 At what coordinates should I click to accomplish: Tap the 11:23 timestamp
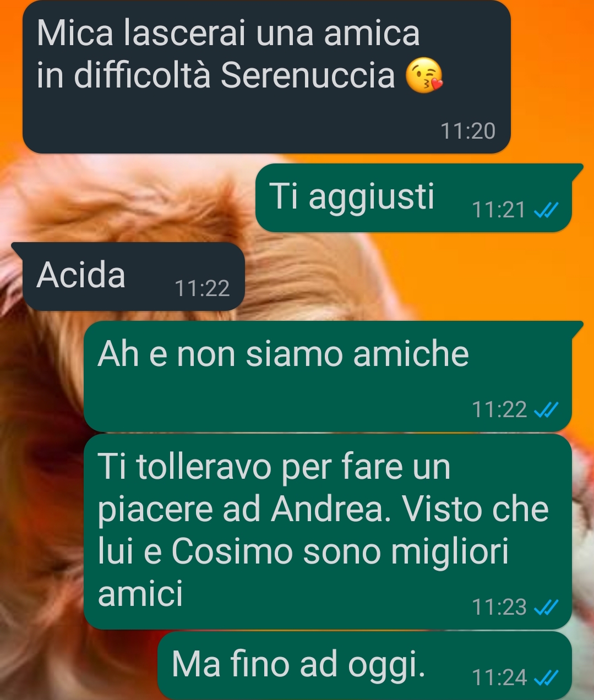click(x=499, y=607)
